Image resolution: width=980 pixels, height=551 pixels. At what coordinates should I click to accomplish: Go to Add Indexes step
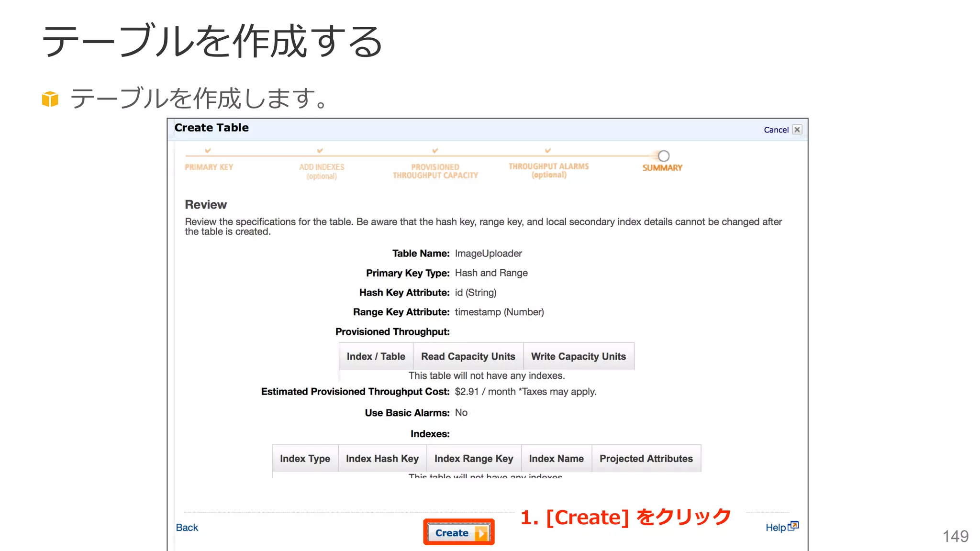point(322,171)
